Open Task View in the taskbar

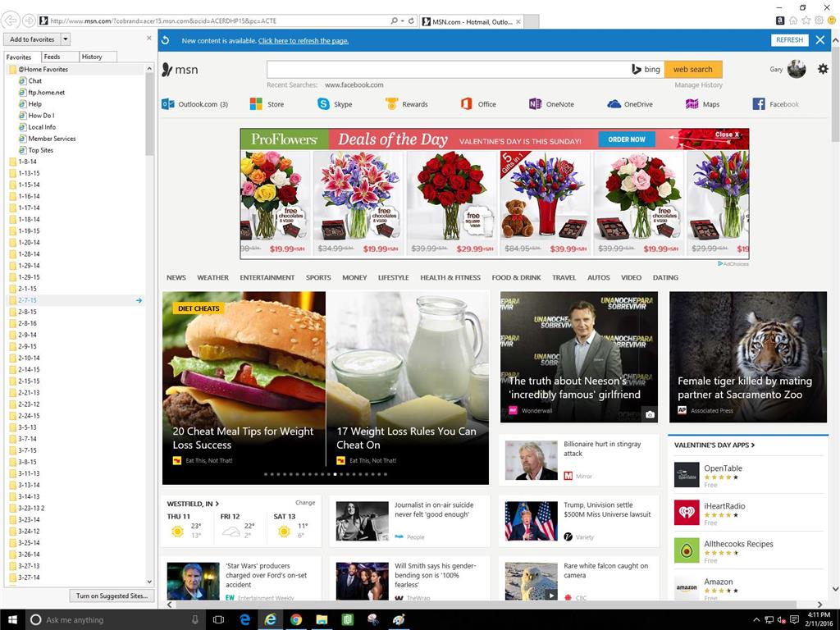[x=218, y=620]
